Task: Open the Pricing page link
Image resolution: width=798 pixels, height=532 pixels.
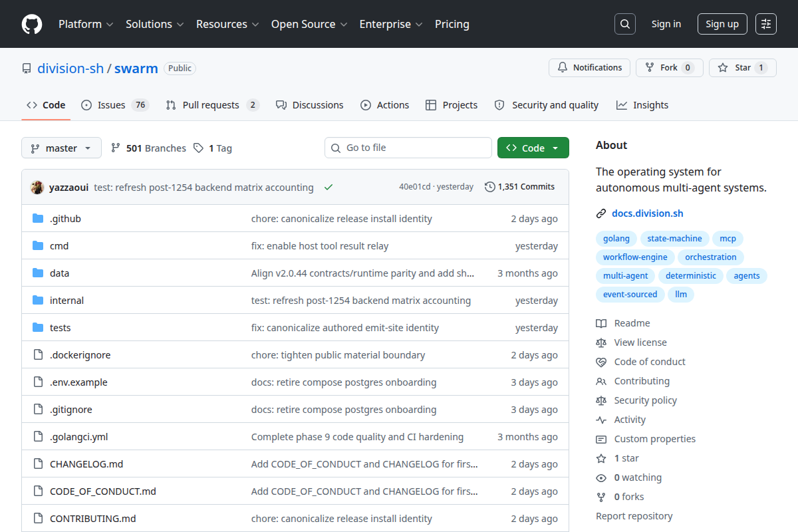Action: click(x=452, y=24)
